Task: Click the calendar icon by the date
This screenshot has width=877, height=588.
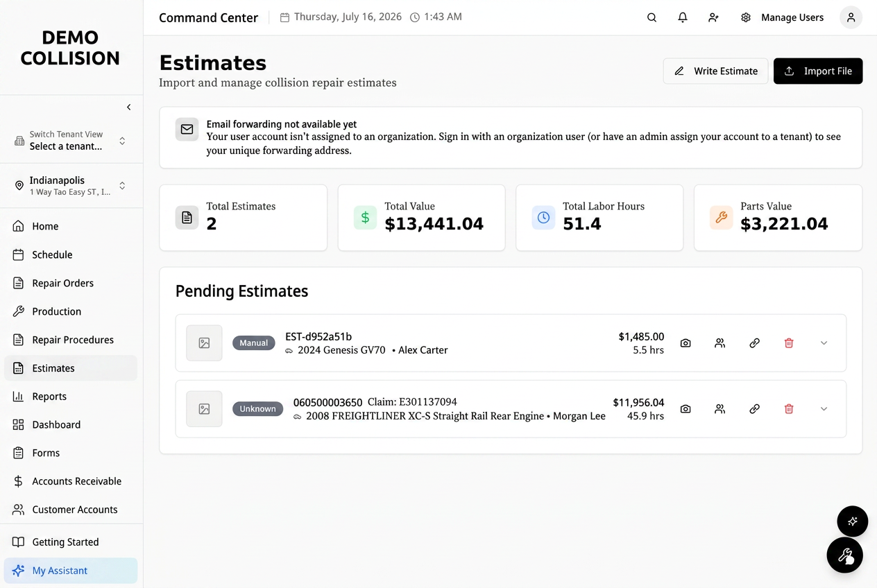Action: [x=284, y=17]
